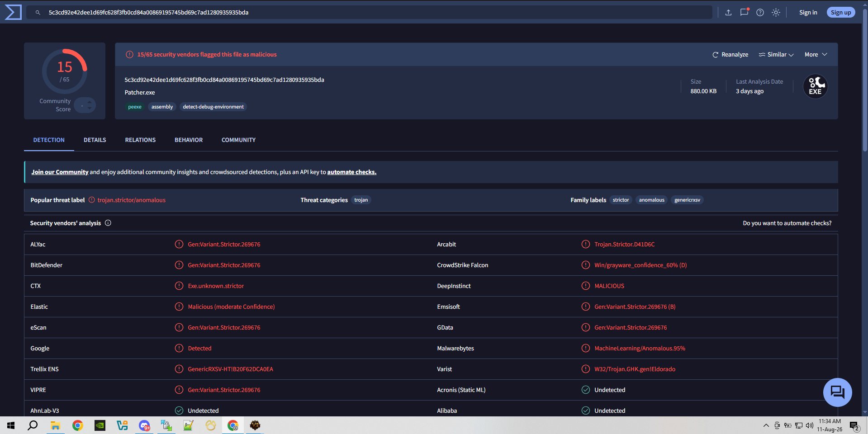Click the trojan threat category tag

(x=361, y=200)
